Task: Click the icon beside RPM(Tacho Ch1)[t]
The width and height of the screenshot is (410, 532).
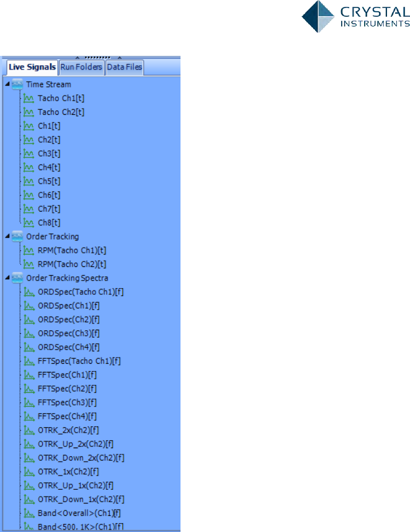Action: click(29, 251)
